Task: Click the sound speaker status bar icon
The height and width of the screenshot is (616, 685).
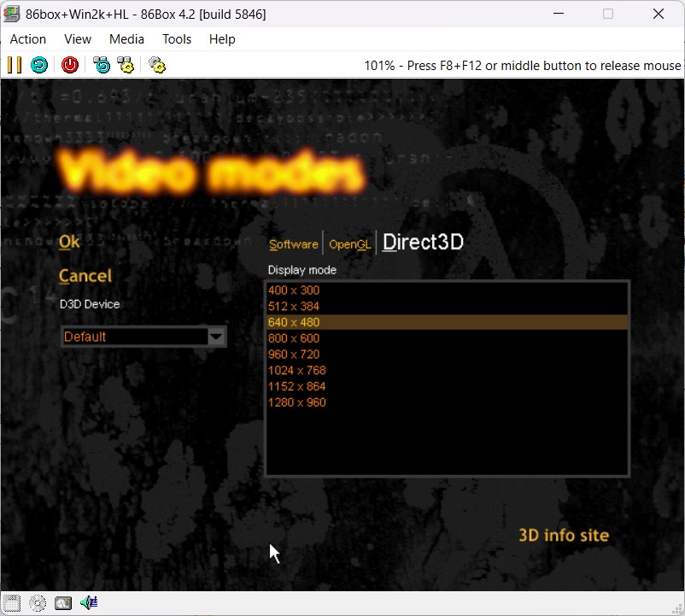Action: pyautogui.click(x=89, y=603)
